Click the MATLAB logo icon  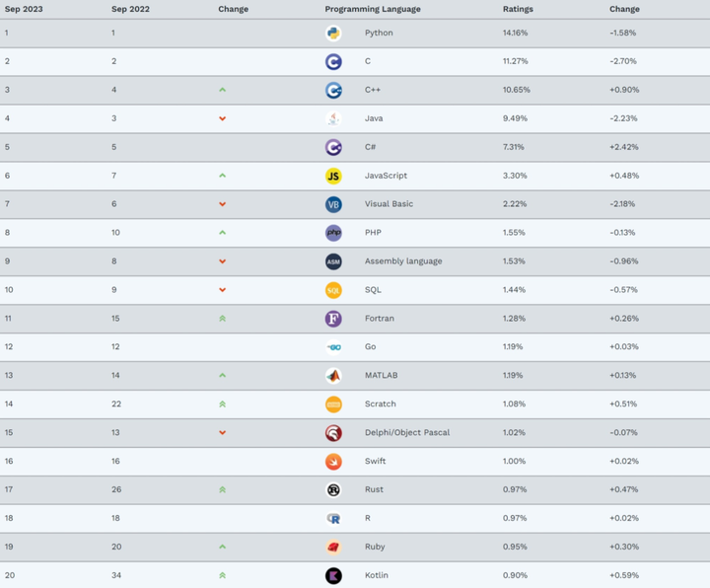point(333,376)
